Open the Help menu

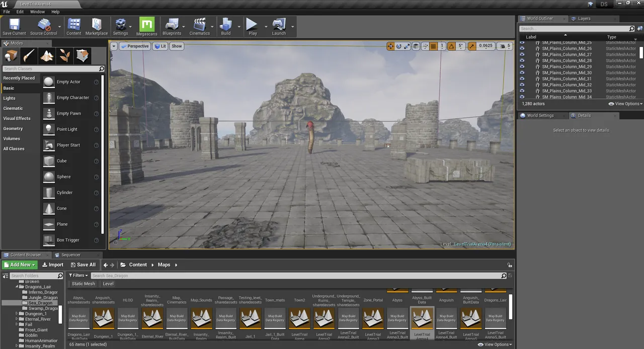(55, 12)
